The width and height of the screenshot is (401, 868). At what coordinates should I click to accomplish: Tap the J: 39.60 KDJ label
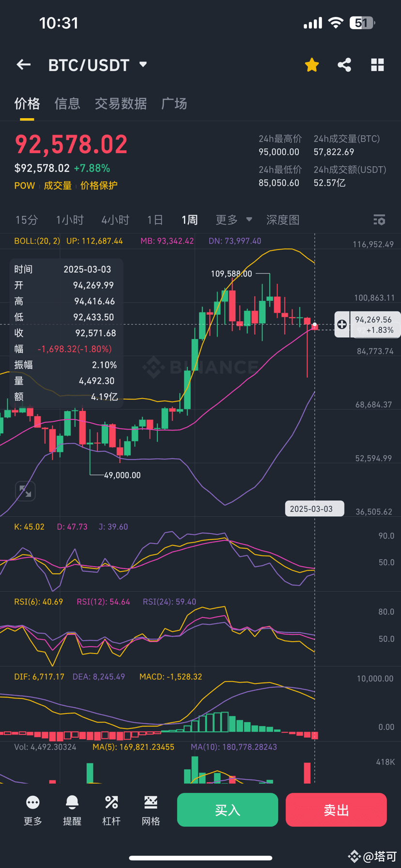[x=113, y=527]
